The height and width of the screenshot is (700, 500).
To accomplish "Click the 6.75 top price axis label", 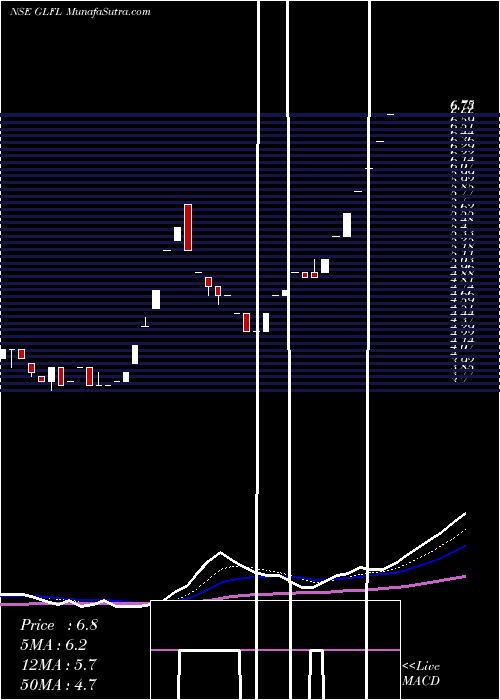I will click(462, 105).
